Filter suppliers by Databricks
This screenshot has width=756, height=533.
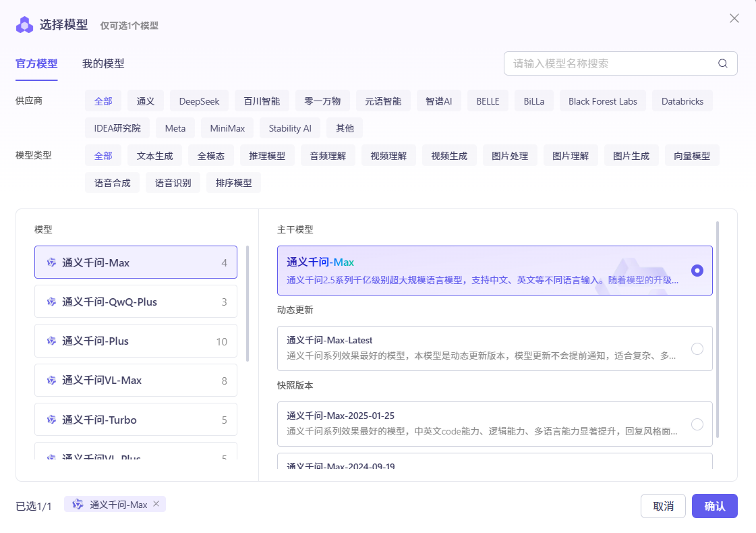pos(682,101)
